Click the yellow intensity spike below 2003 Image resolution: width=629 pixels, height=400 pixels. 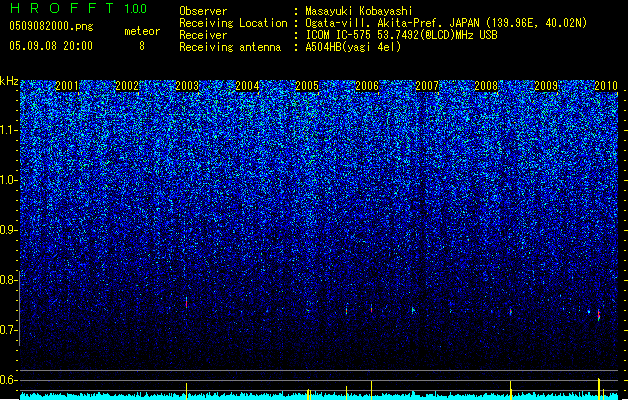[x=187, y=391]
